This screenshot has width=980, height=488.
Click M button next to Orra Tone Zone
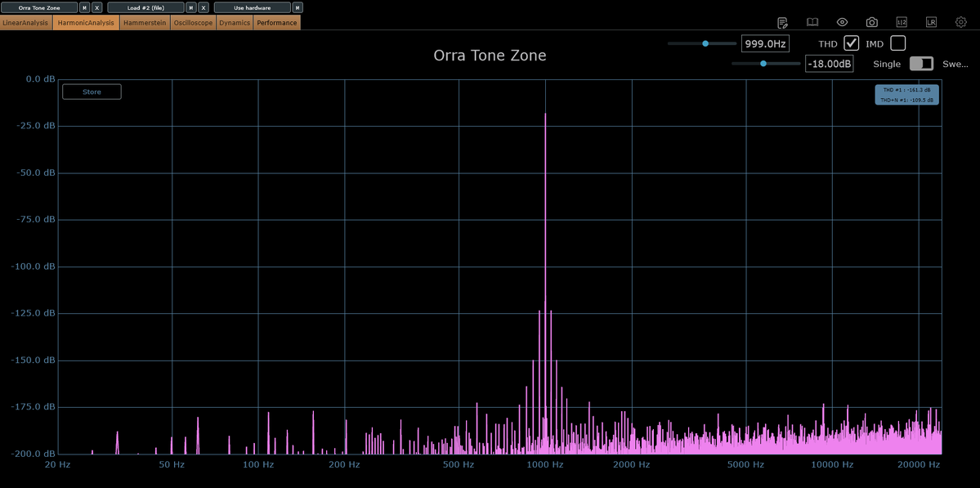(85, 7)
